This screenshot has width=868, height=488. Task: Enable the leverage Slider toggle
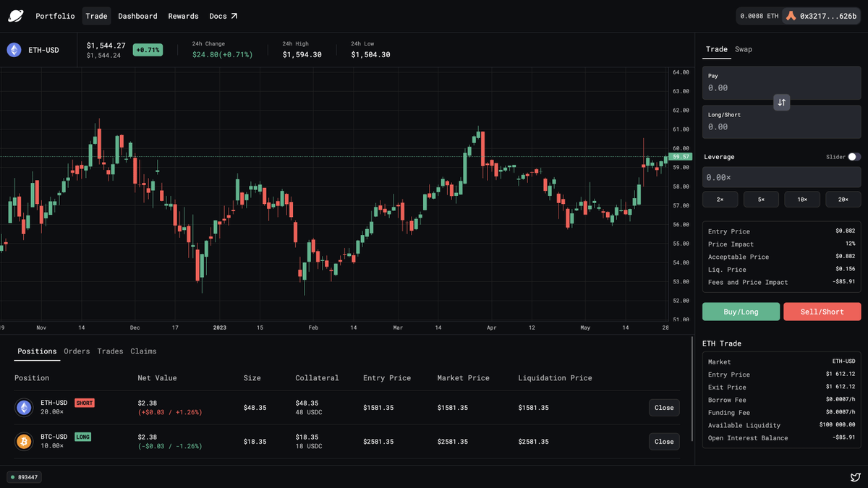click(854, 156)
